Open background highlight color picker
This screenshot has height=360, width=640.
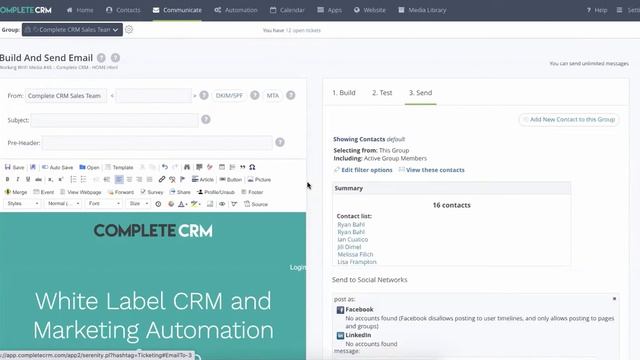point(196,204)
